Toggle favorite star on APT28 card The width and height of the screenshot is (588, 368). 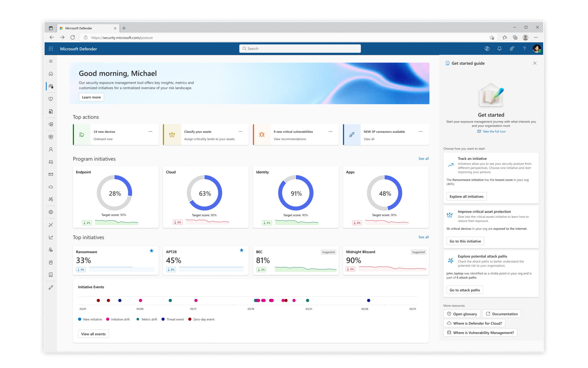click(241, 250)
